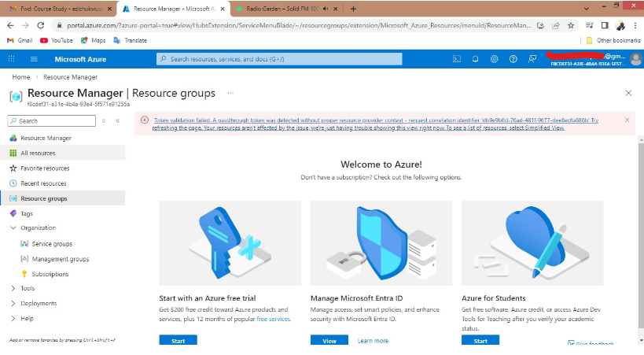
Task: Open the more options ellipsis beside Resource groups
Action: (x=230, y=93)
